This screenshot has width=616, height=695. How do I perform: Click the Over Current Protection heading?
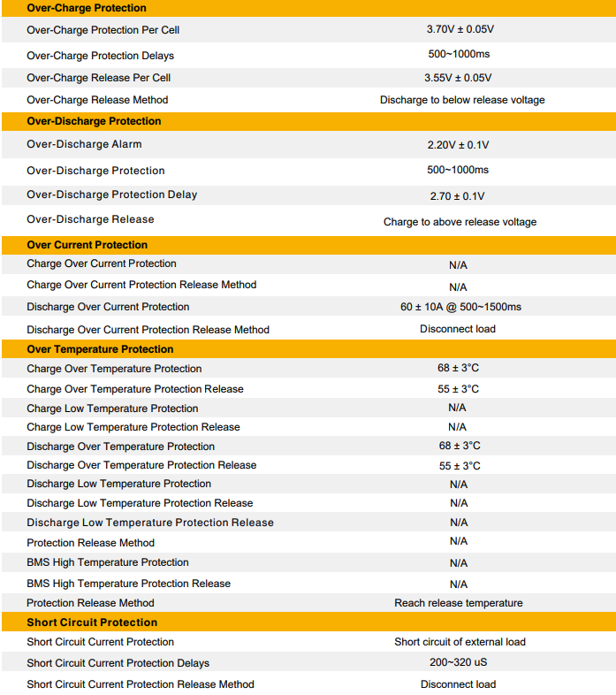pyautogui.click(x=87, y=245)
